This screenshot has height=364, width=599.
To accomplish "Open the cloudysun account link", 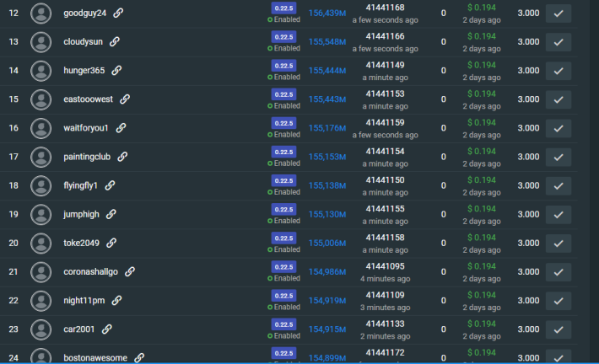I will click(83, 41).
